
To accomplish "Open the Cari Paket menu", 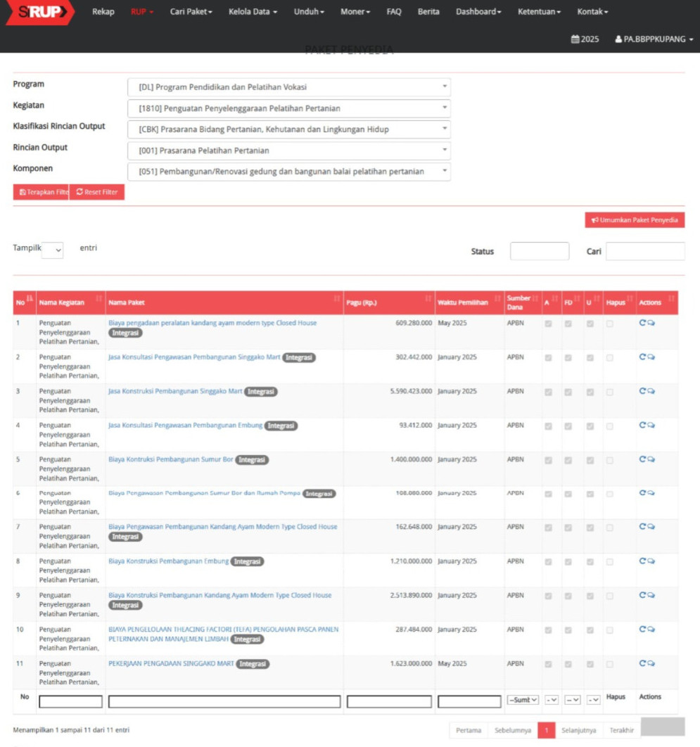I will click(x=191, y=12).
